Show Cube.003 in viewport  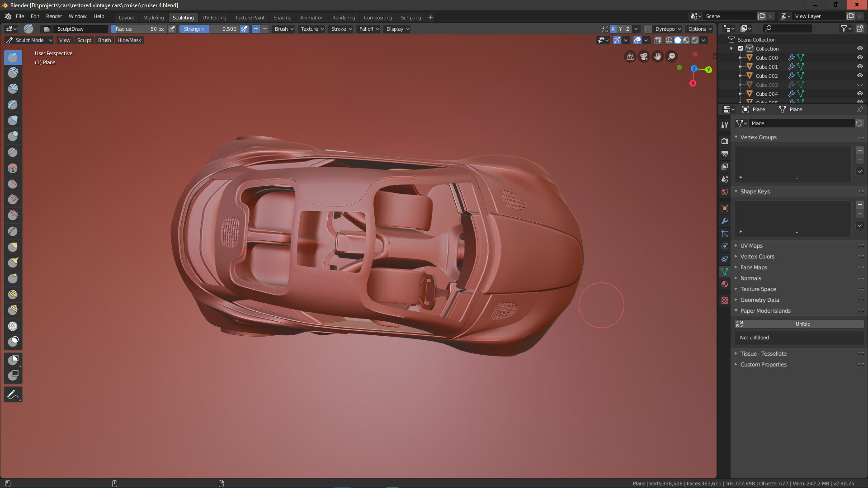860,85
